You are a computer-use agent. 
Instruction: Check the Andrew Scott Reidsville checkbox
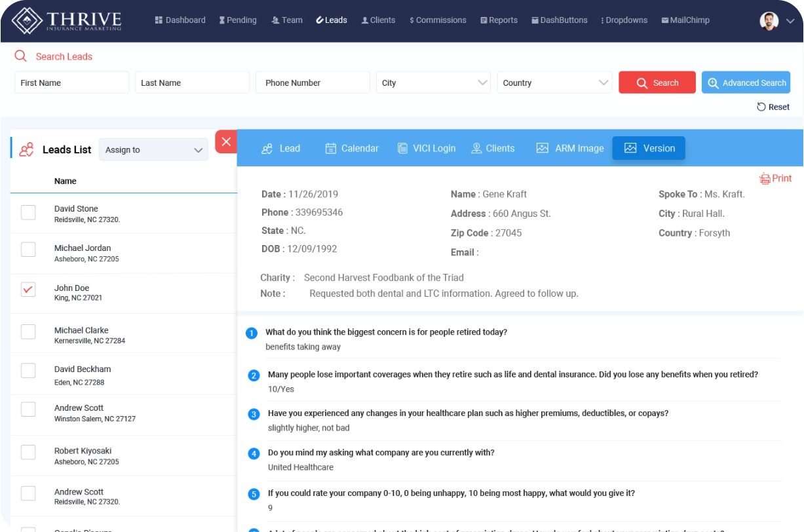click(x=28, y=493)
